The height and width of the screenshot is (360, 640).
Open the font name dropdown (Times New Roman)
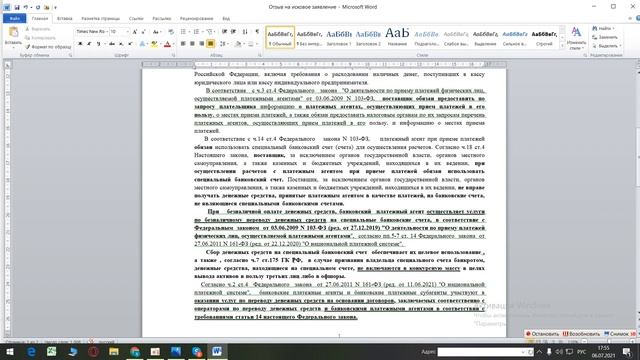point(107,31)
